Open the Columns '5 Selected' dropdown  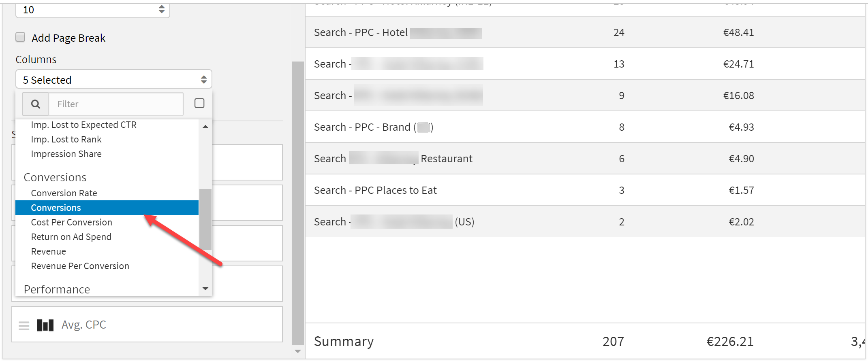113,80
